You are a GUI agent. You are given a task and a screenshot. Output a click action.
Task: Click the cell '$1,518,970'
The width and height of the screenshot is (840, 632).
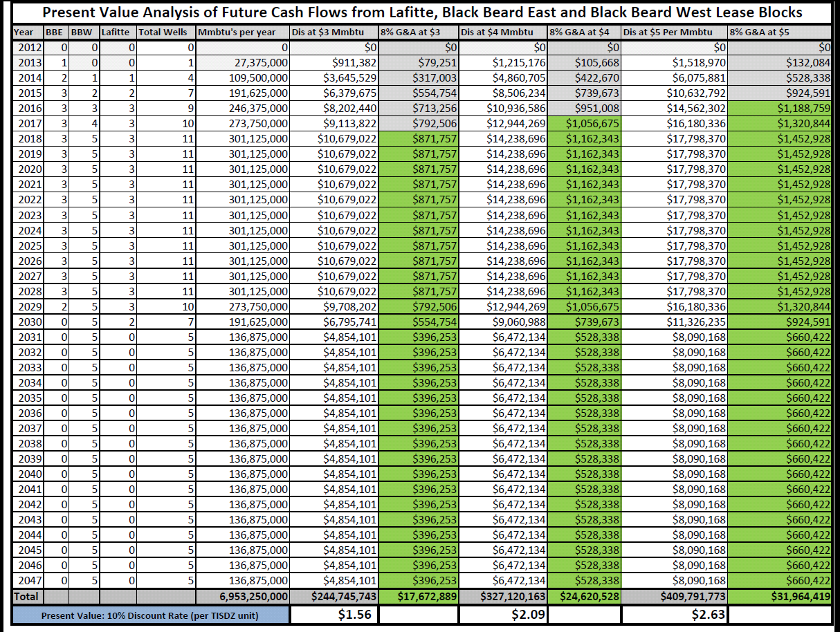675,63
